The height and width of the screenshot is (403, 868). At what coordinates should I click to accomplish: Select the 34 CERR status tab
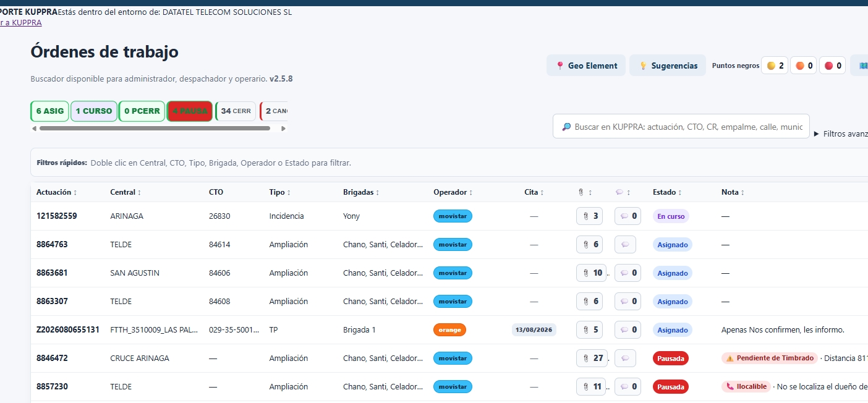click(x=236, y=111)
